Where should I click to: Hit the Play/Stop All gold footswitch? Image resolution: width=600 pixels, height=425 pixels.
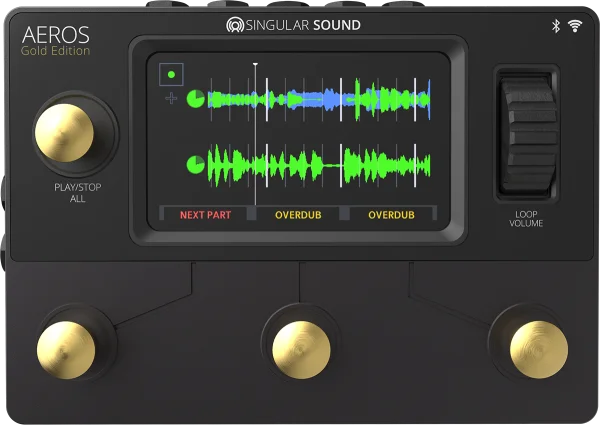[x=64, y=133]
